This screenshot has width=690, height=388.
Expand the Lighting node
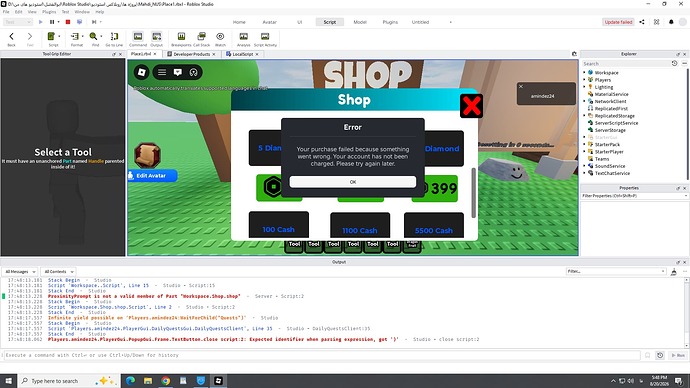coord(584,87)
